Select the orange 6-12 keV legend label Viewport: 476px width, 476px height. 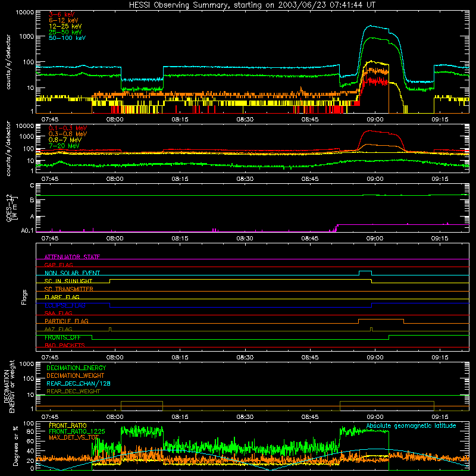click(x=63, y=20)
